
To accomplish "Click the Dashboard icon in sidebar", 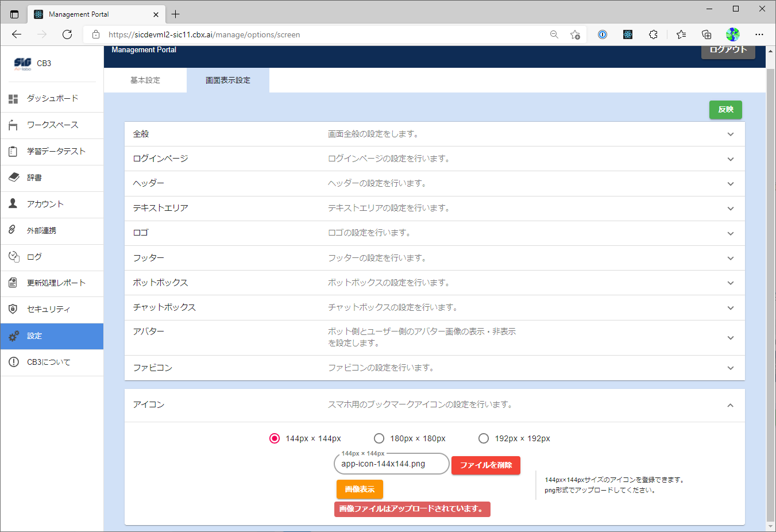I will tap(13, 99).
